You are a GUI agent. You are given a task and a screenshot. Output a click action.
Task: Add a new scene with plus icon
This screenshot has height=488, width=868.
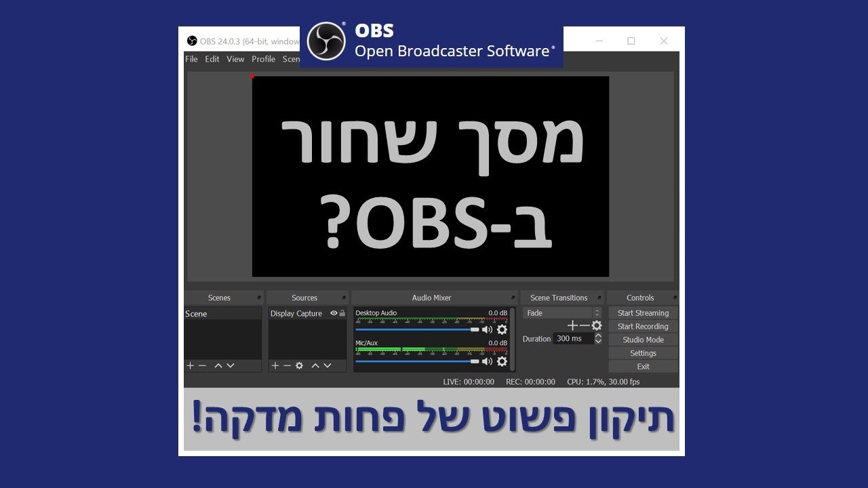(x=191, y=365)
